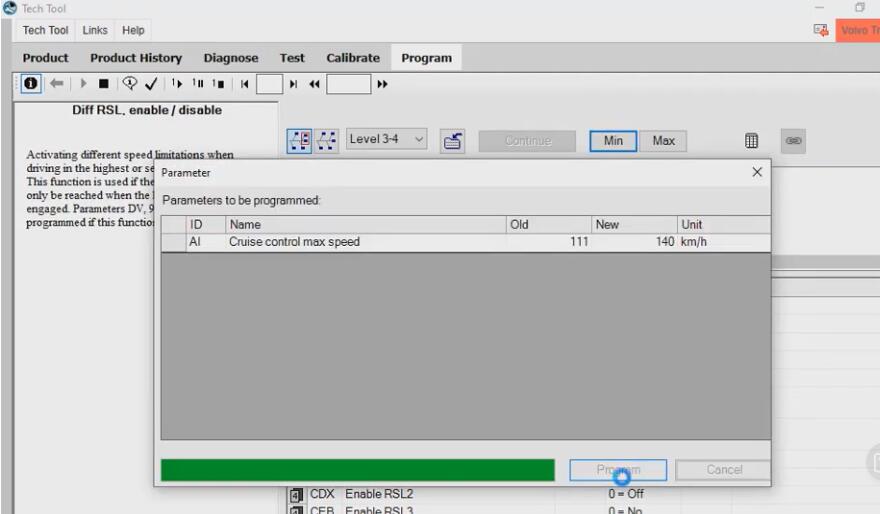Jump to first with skip-back icon
The height and width of the screenshot is (514, 880).
244,84
